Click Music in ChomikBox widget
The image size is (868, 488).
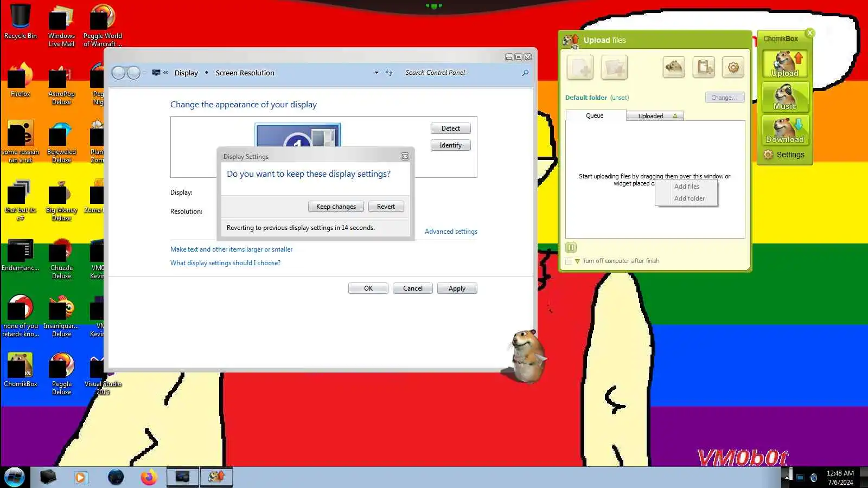pyautogui.click(x=785, y=97)
